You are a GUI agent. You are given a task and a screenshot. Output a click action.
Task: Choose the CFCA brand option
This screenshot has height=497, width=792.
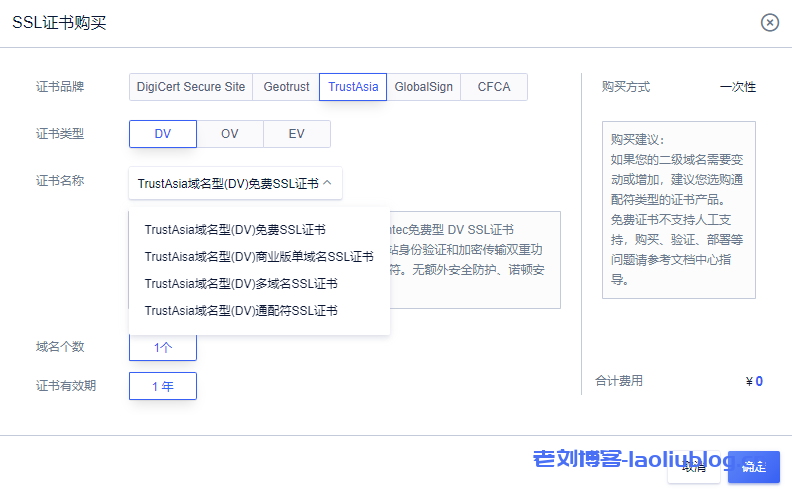click(x=494, y=87)
